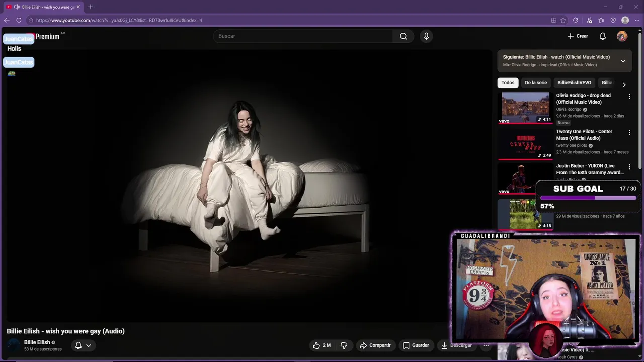Collapse the Siguiente mix playlist panel
Image resolution: width=644 pixels, height=362 pixels.
[x=623, y=61]
